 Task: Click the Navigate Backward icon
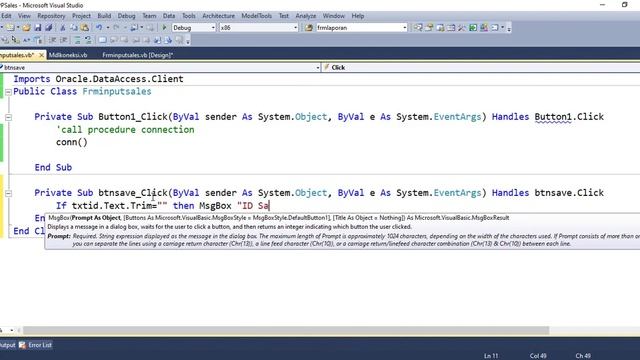coord(134,28)
